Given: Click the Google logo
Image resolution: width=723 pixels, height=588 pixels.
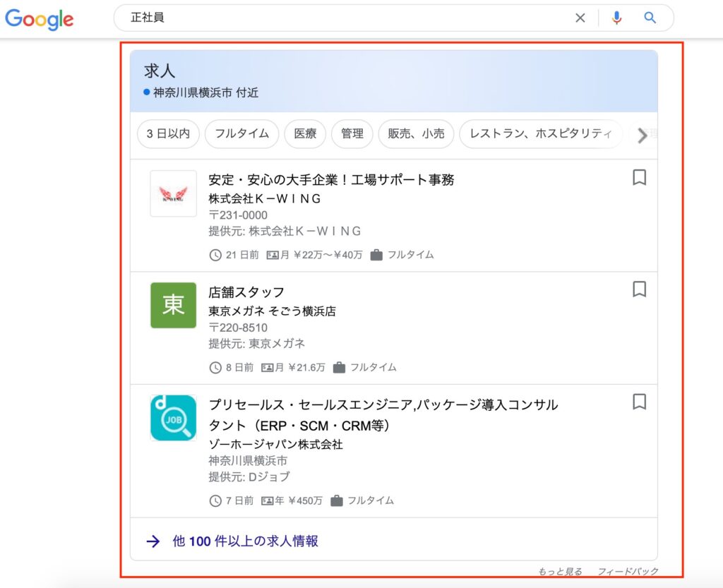Looking at the screenshot, I should click(40, 19).
